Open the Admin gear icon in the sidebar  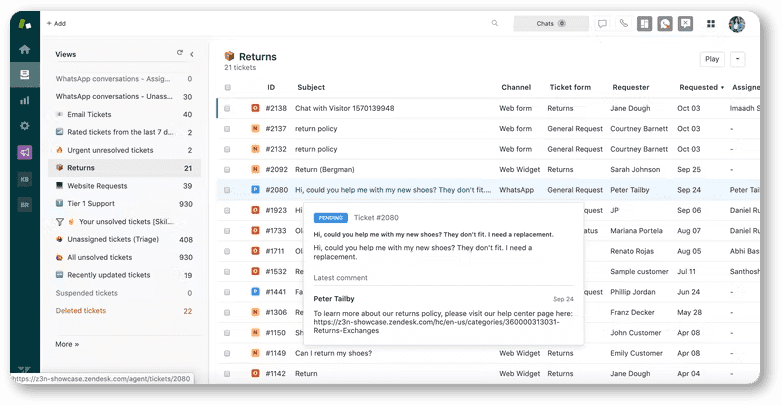[x=24, y=126]
